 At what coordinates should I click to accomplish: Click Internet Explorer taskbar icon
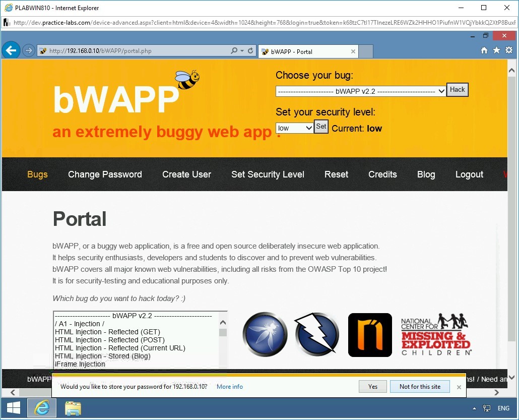click(42, 408)
